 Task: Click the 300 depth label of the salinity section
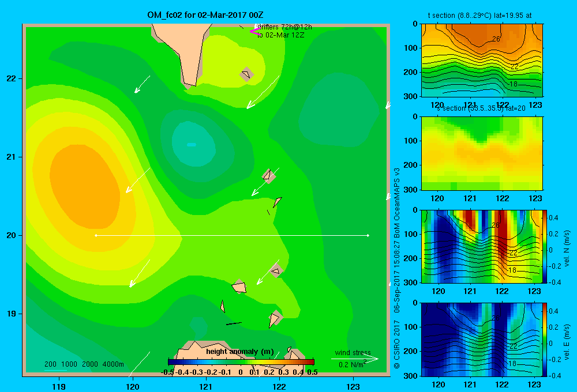click(411, 189)
